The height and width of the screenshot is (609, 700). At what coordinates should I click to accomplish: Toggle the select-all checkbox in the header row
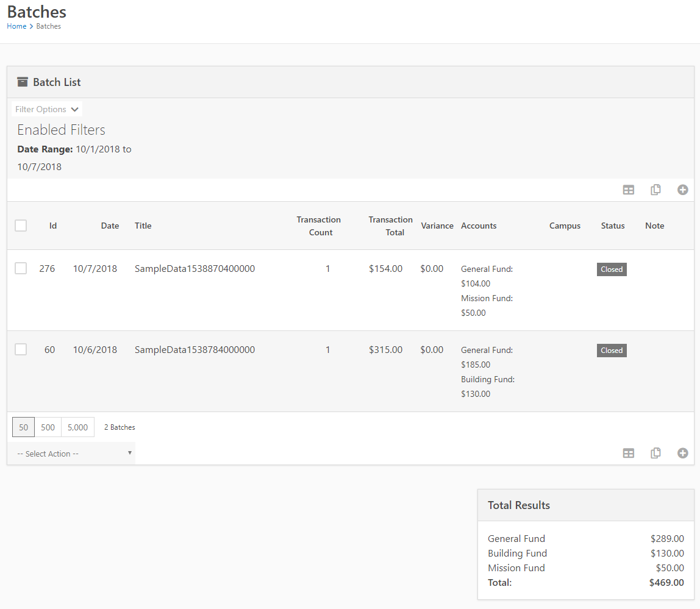pos(20,225)
